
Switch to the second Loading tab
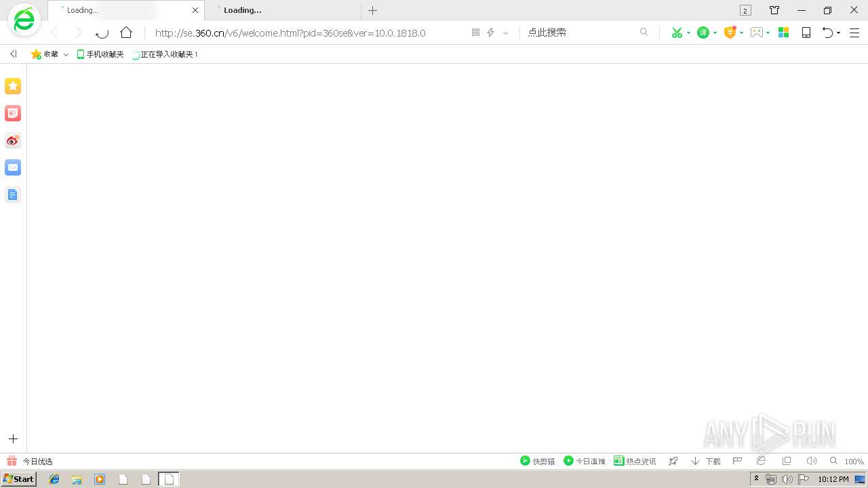pos(283,10)
